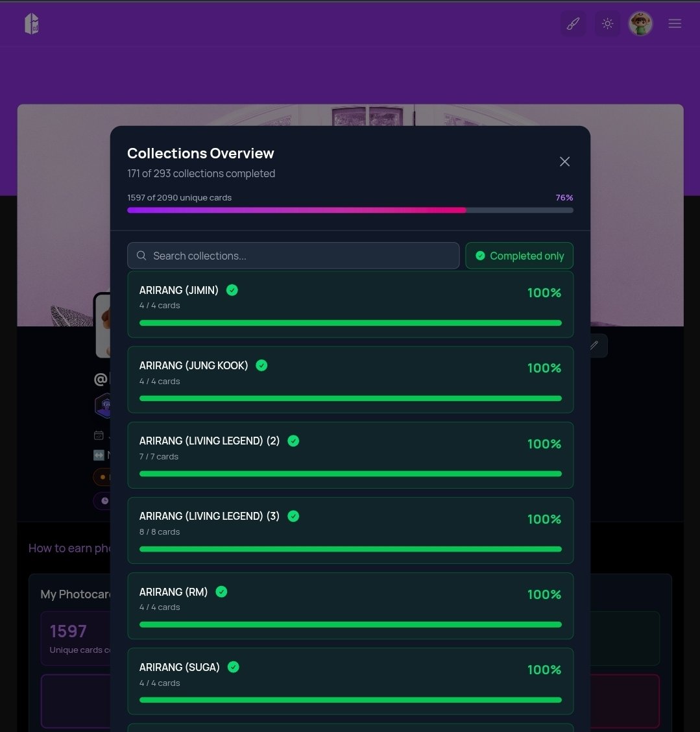Screen dimensions: 700x732
Task: Click the 76% completion label
Action: (564, 197)
